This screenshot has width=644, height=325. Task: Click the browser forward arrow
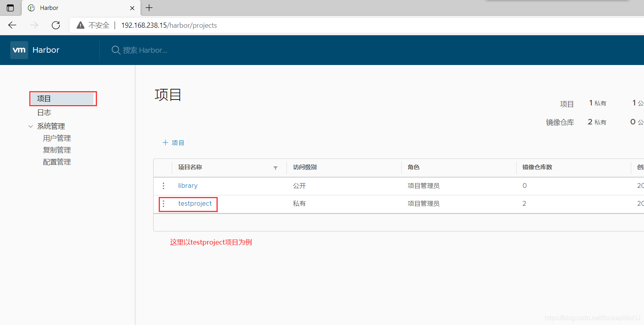click(x=34, y=25)
